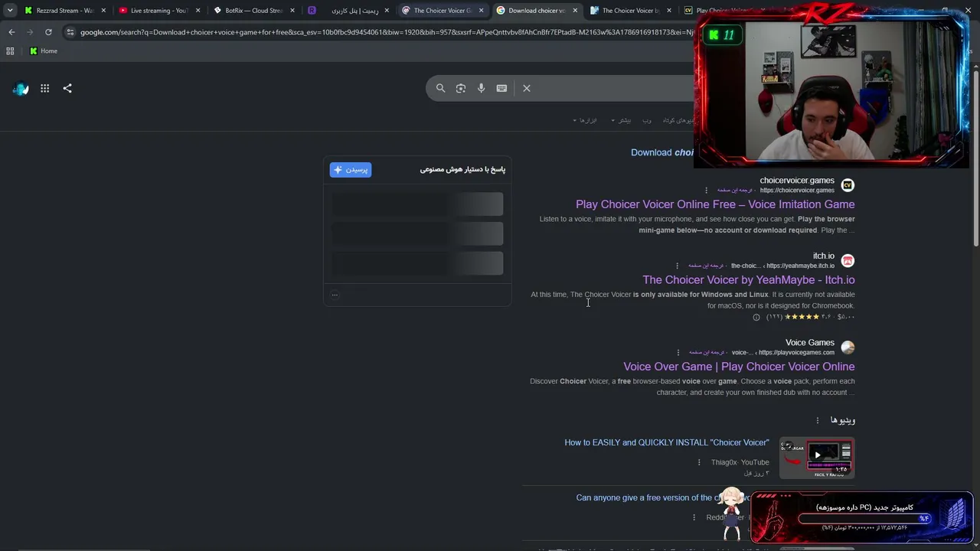Viewport: 980px width, 551px height.
Task: Click the Google account avatar icon
Action: pos(21,89)
